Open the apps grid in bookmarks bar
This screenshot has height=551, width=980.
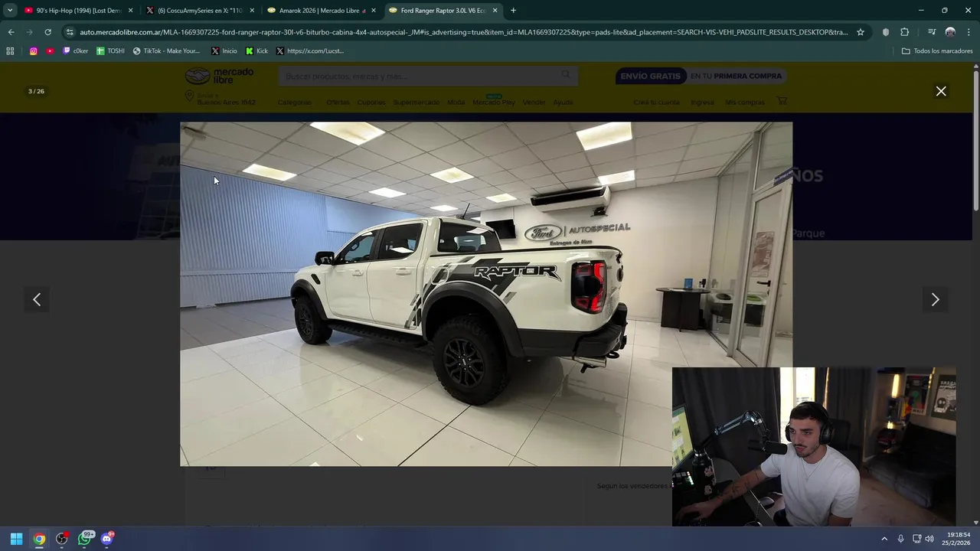point(10,51)
